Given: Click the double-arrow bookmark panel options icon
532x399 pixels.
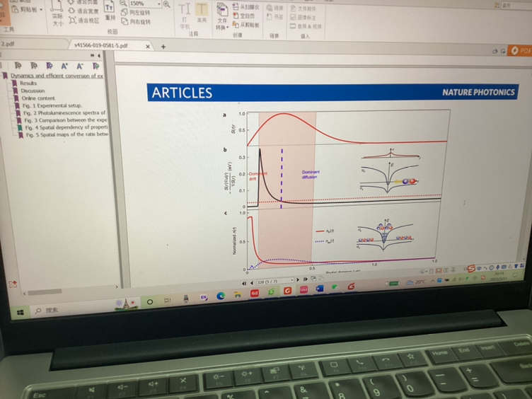Looking at the screenshot, I should [x=92, y=55].
